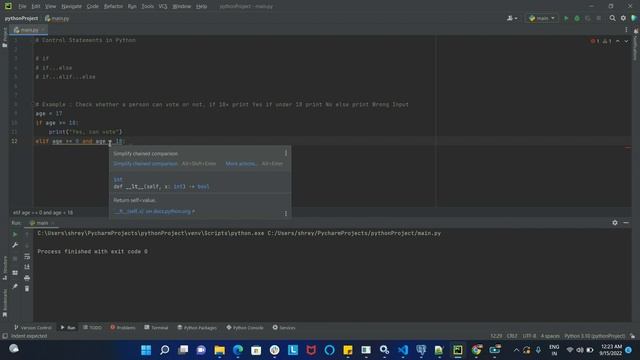
Task: Open the Windows Start menu
Action: pos(146,350)
